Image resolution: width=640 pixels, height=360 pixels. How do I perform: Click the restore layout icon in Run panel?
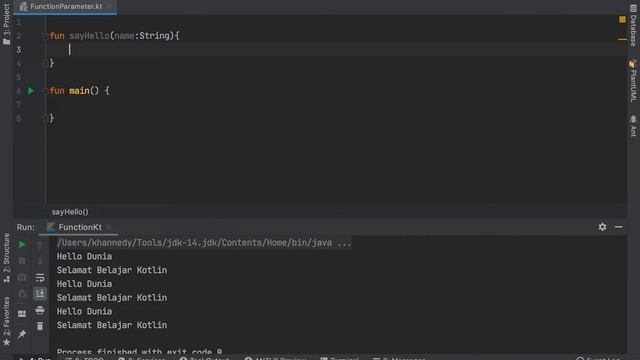(22, 313)
